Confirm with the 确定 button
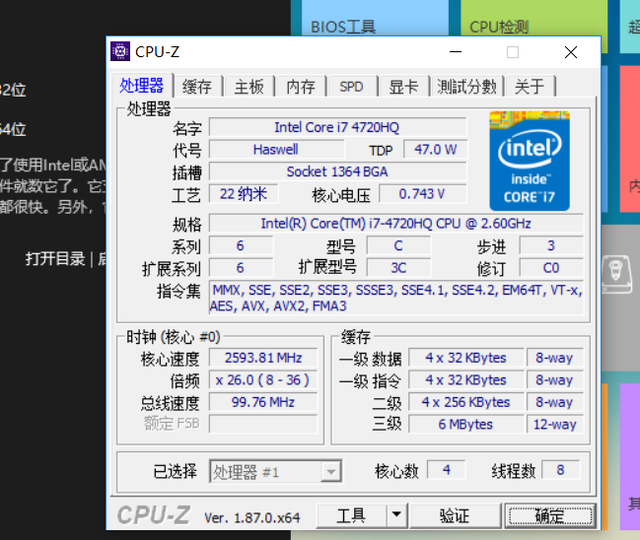Image resolution: width=640 pixels, height=540 pixels. (550, 516)
